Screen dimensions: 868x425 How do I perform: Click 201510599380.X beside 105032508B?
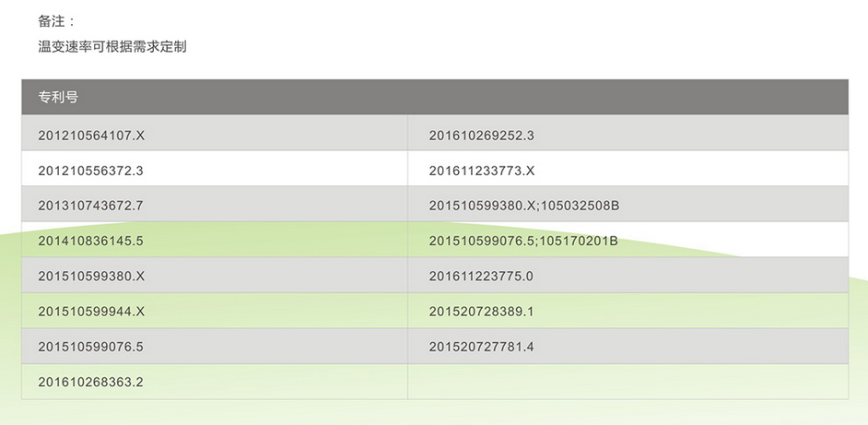tap(482, 206)
